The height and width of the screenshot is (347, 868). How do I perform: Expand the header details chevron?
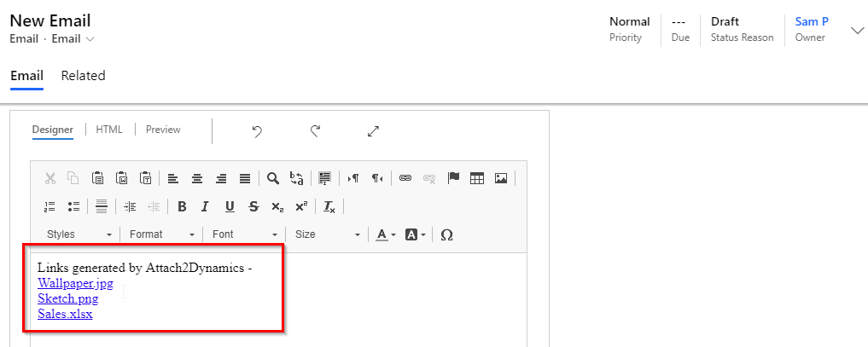click(x=857, y=31)
